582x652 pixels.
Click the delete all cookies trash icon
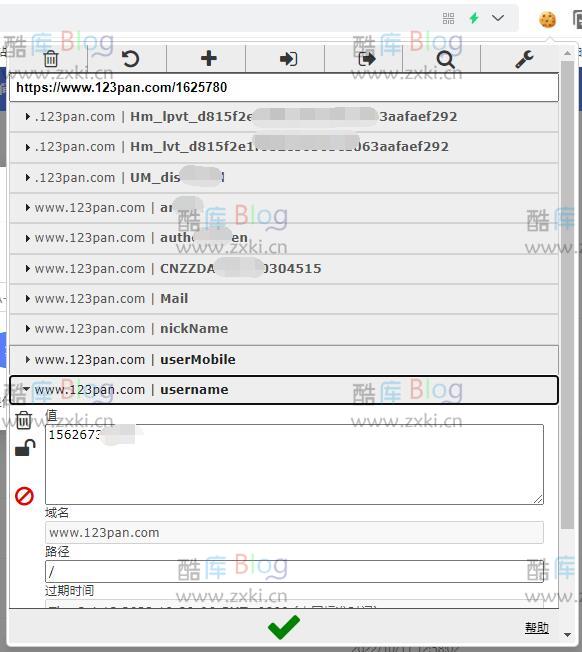coord(51,58)
